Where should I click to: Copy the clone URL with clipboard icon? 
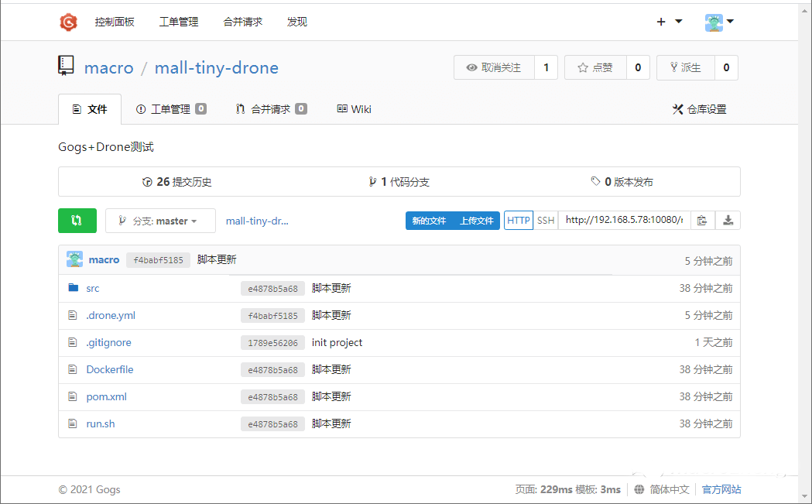702,220
